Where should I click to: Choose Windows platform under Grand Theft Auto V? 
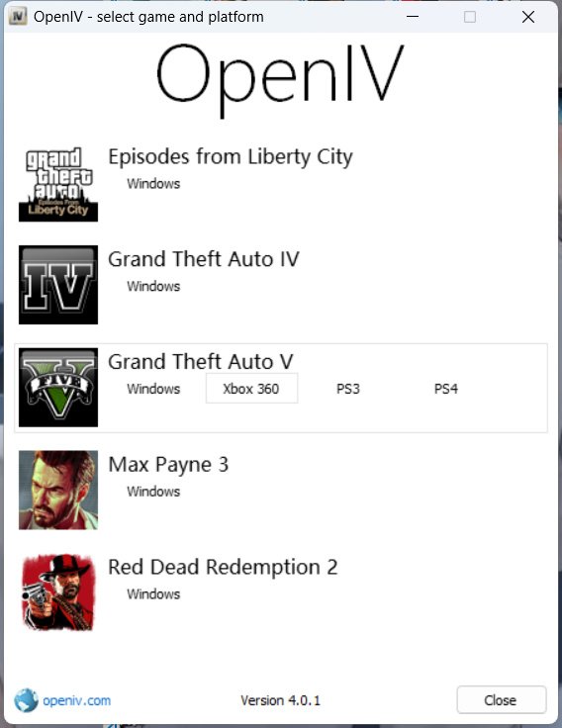pyautogui.click(x=153, y=389)
